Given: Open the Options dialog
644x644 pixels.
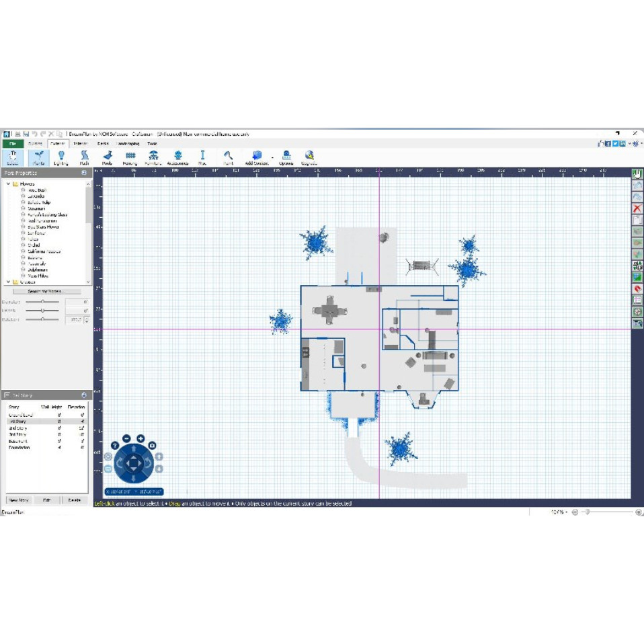Looking at the screenshot, I should [x=286, y=158].
